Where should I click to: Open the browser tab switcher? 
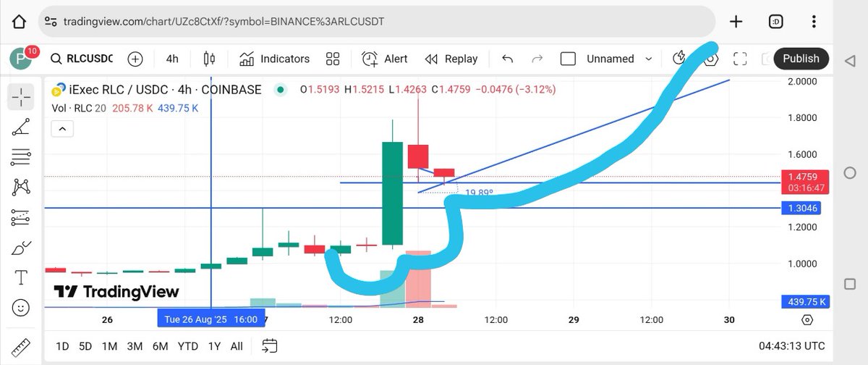(777, 22)
